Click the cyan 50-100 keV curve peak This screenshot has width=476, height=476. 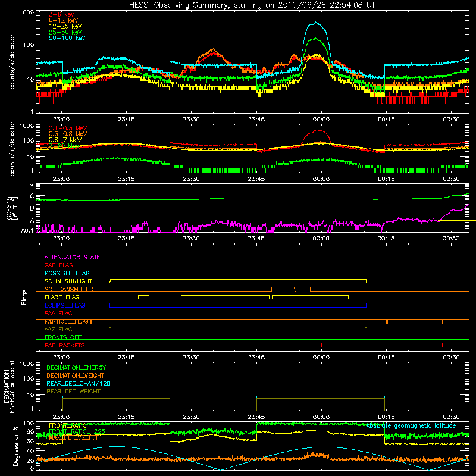pyautogui.click(x=316, y=23)
